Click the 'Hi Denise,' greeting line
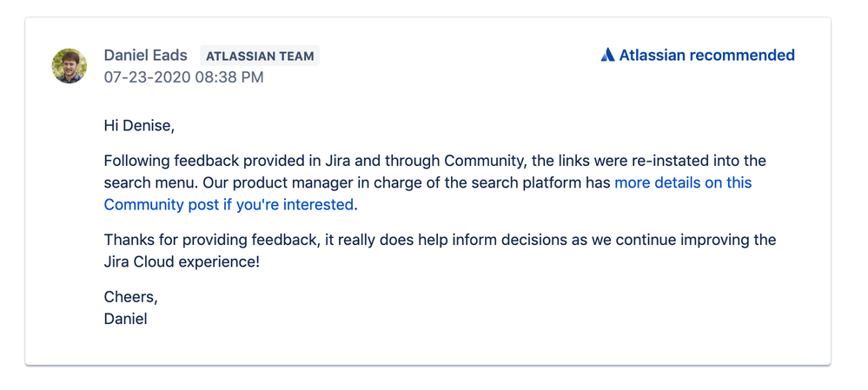This screenshot has width=868, height=390. coord(139,126)
